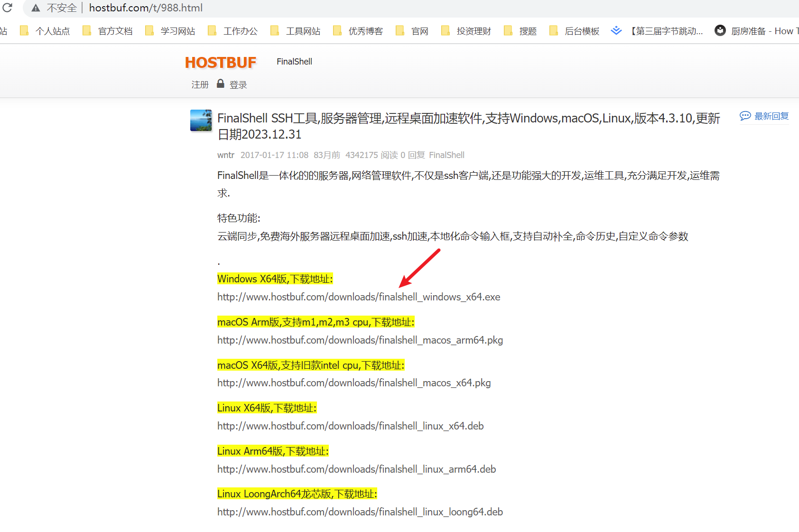Click the Linux LoongArch64龙芯版 highlighted heading

point(297,494)
